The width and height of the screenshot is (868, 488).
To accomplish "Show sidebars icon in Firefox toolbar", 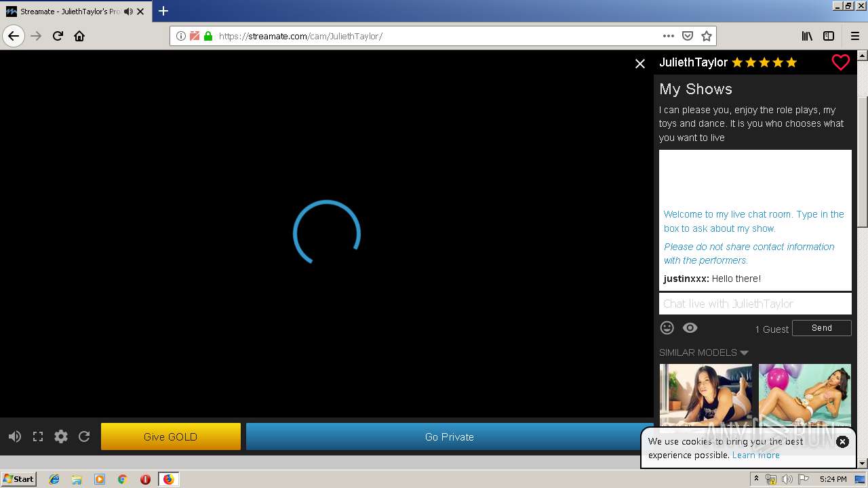I will coord(829,36).
